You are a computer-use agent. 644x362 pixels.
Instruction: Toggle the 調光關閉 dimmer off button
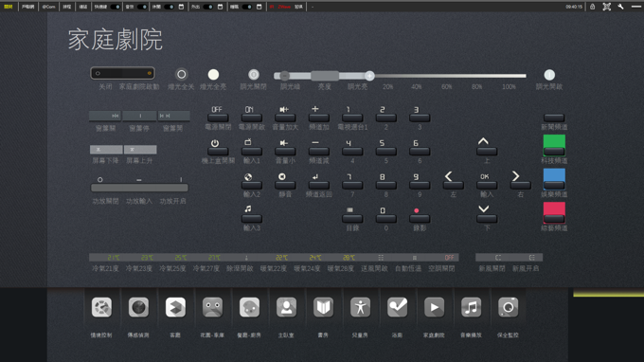point(254,74)
